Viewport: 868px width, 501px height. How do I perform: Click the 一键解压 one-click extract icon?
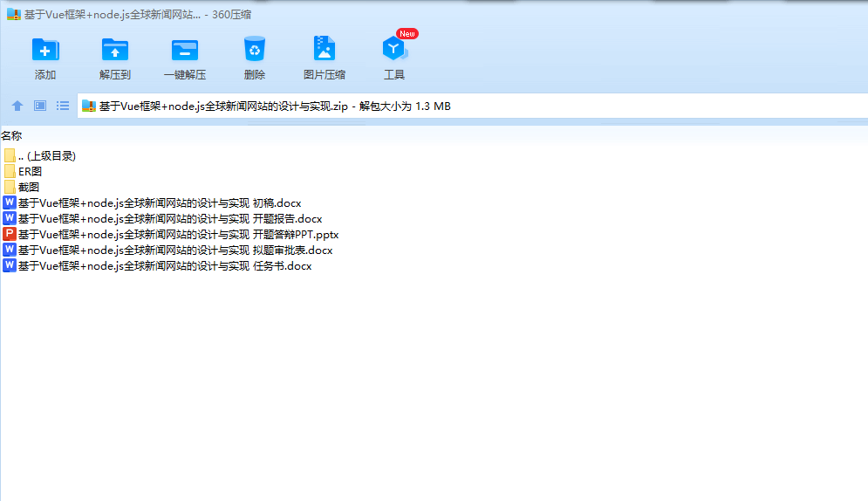pos(185,50)
